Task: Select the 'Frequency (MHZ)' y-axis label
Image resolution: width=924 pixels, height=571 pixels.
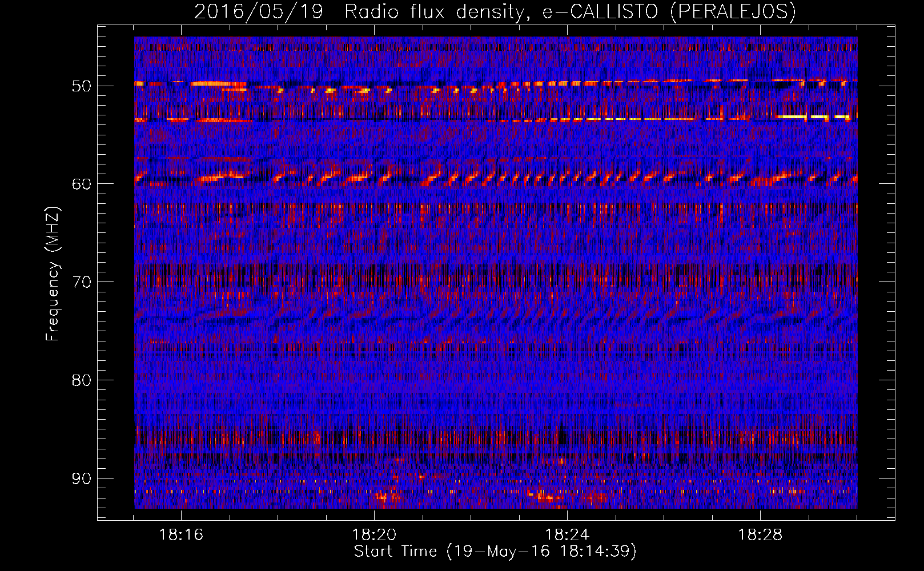Action: (x=53, y=274)
